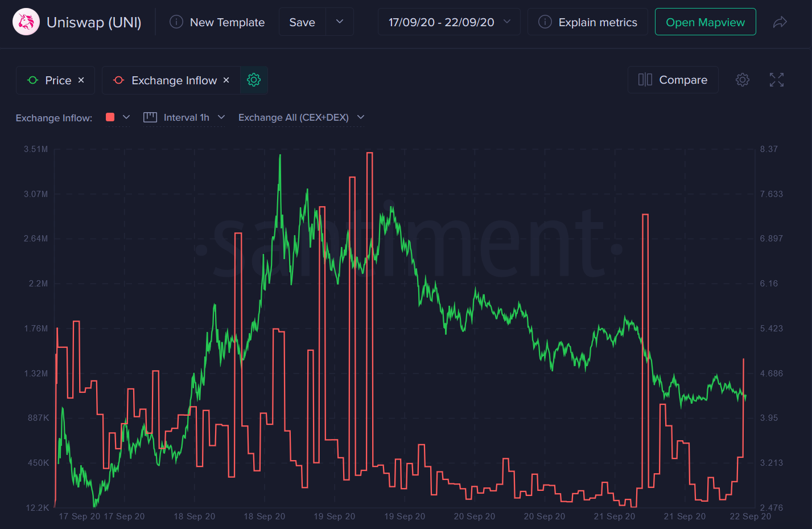This screenshot has height=529, width=812.
Task: Click the 887K left axis label
Action: (x=39, y=418)
